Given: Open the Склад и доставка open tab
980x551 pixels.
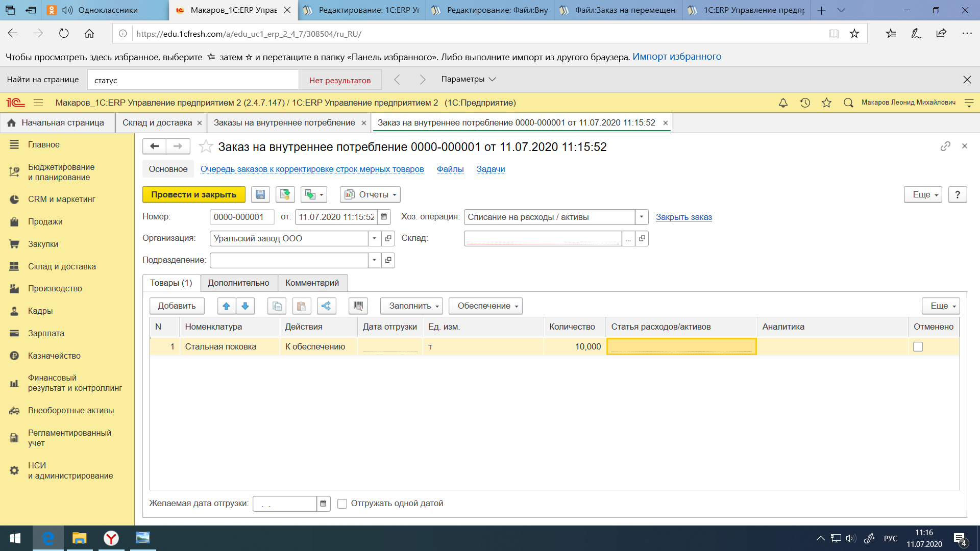Looking at the screenshot, I should point(157,122).
